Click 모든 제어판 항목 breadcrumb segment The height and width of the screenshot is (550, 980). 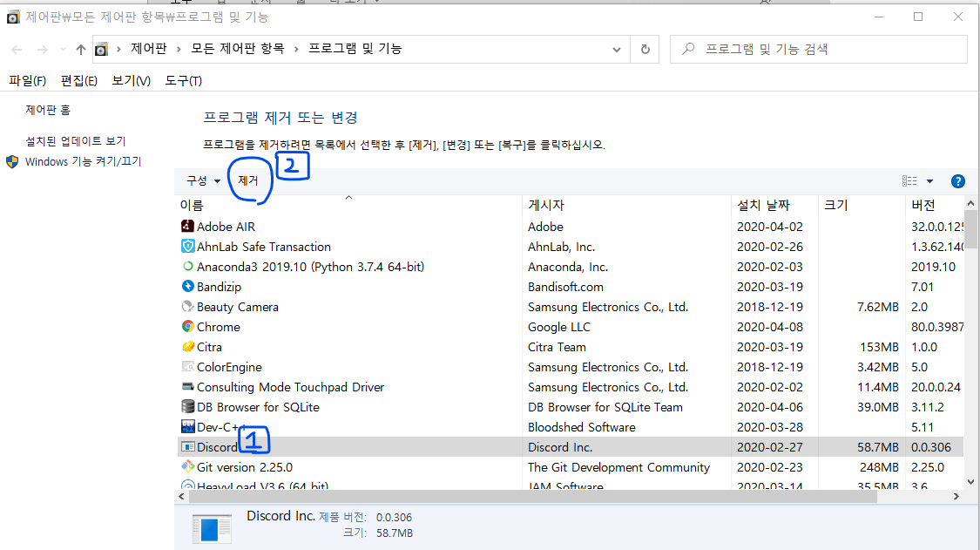238,48
